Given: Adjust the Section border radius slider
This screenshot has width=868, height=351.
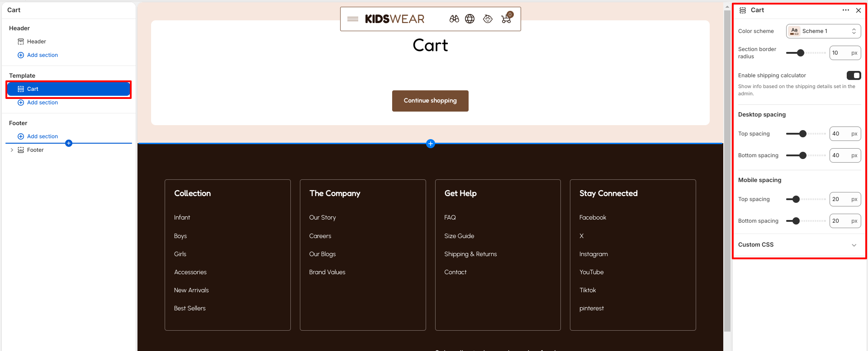Looking at the screenshot, I should click(806, 53).
